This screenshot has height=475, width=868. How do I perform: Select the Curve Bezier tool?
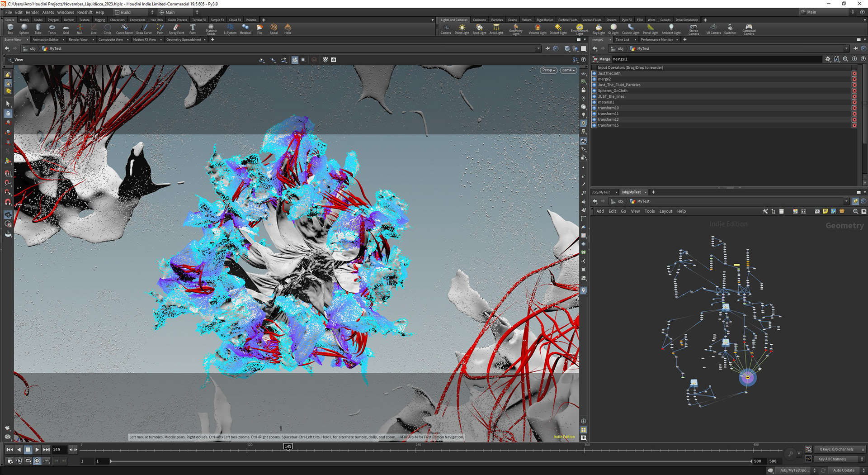click(124, 29)
